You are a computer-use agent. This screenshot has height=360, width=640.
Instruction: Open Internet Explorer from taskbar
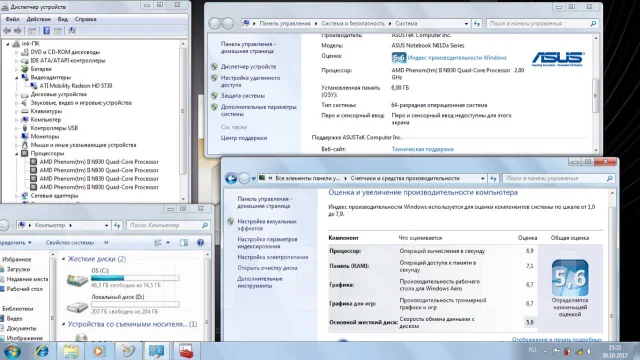click(x=41, y=351)
